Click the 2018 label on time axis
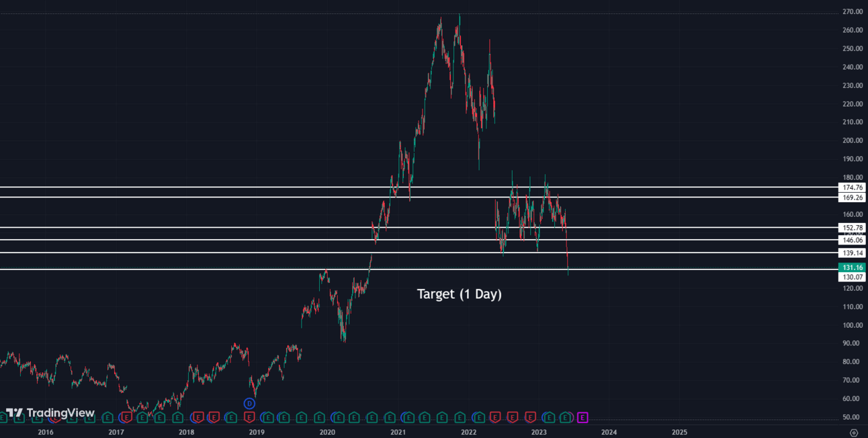Image resolution: width=868 pixels, height=438 pixels. tap(187, 432)
